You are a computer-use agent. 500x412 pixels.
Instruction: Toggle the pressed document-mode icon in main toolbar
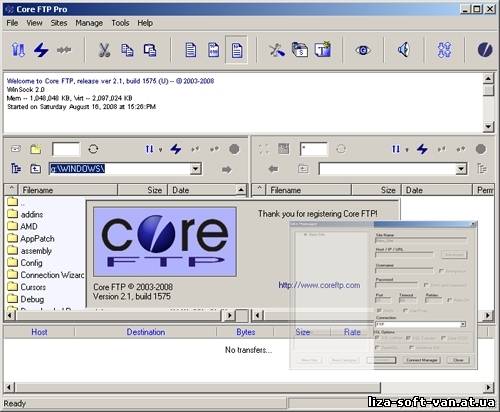(x=237, y=50)
